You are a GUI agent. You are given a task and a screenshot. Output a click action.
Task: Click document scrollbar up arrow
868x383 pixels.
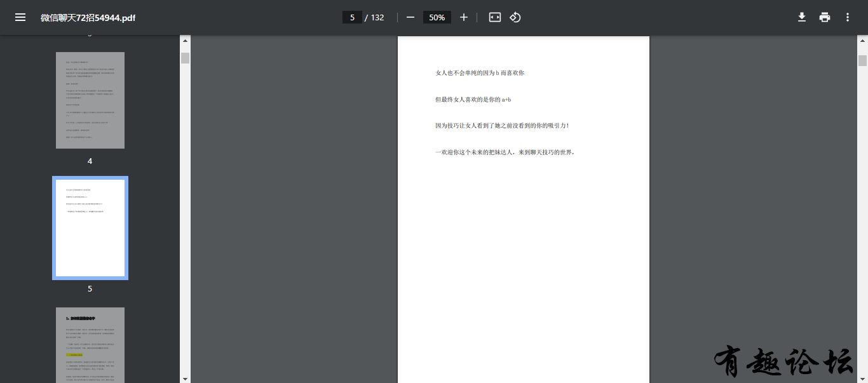(862, 41)
